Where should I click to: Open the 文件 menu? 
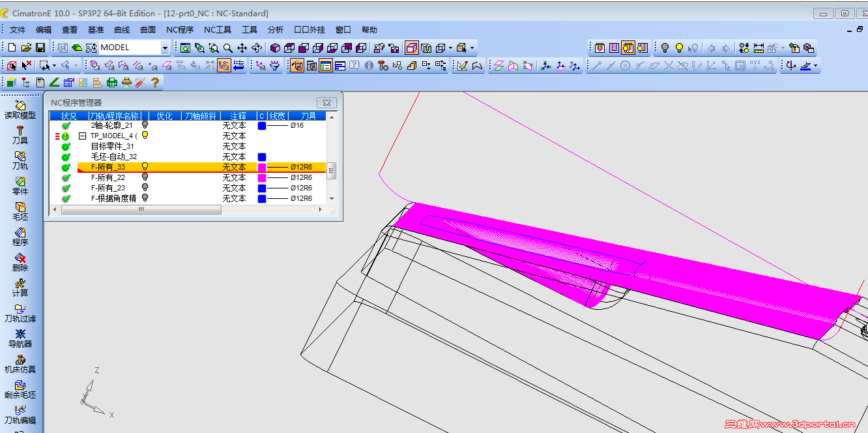[x=18, y=30]
